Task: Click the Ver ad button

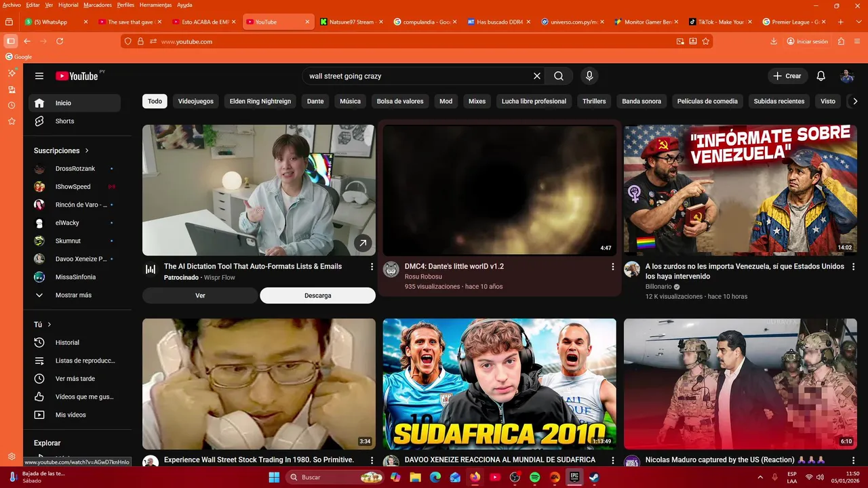Action: click(x=200, y=296)
